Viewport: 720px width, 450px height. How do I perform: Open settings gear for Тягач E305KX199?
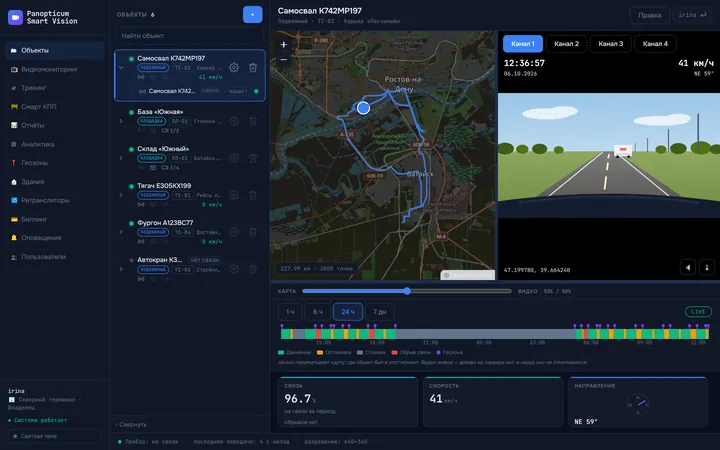[234, 195]
